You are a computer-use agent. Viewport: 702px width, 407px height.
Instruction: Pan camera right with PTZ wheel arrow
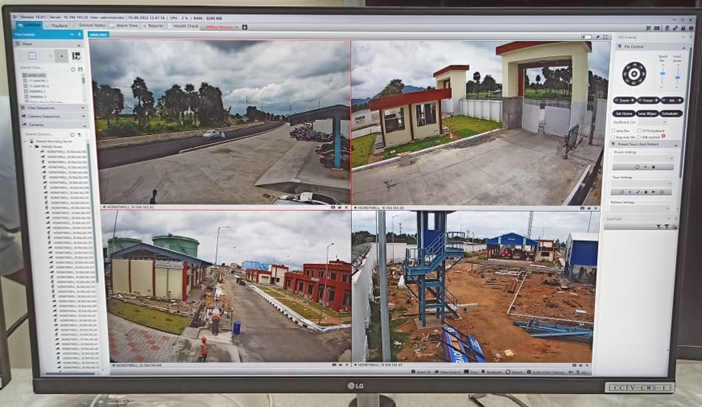(x=643, y=73)
